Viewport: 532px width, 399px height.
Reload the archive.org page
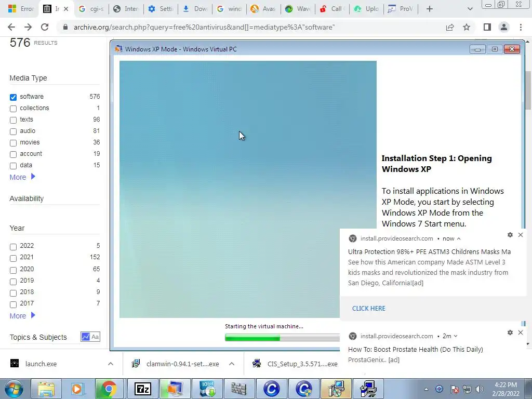(x=45, y=27)
